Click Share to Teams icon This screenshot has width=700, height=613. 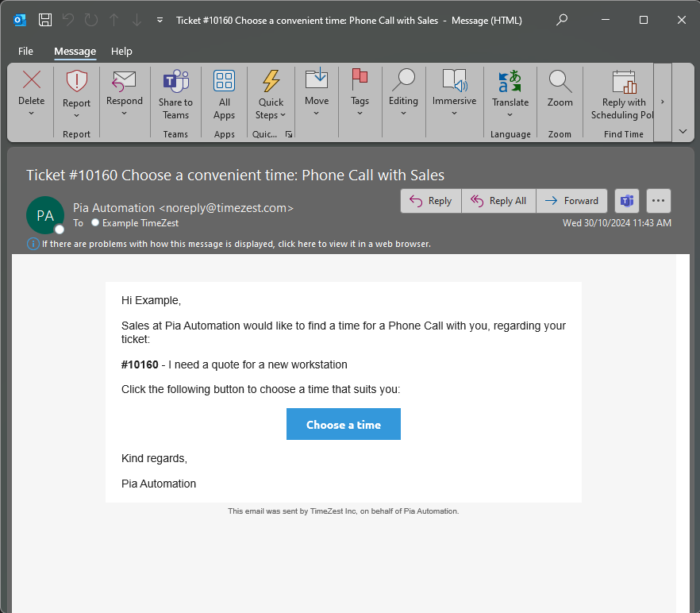pos(175,81)
